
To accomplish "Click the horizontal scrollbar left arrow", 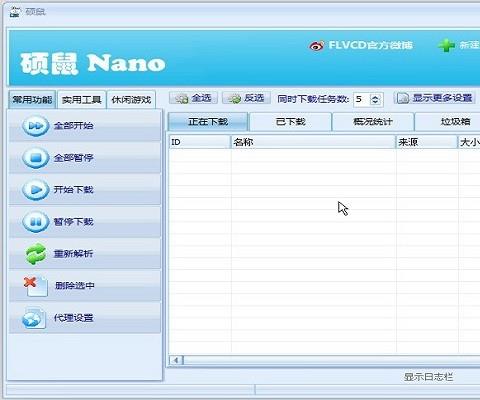I will click(x=176, y=360).
